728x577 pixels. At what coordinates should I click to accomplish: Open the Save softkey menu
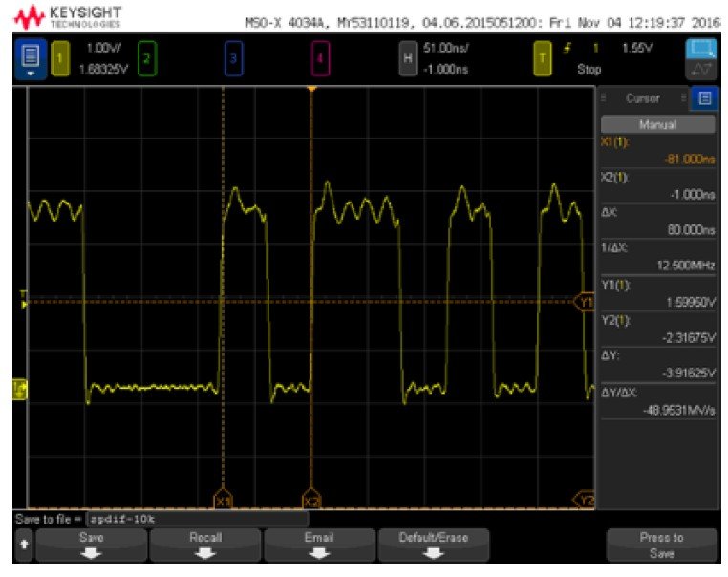coord(92,545)
